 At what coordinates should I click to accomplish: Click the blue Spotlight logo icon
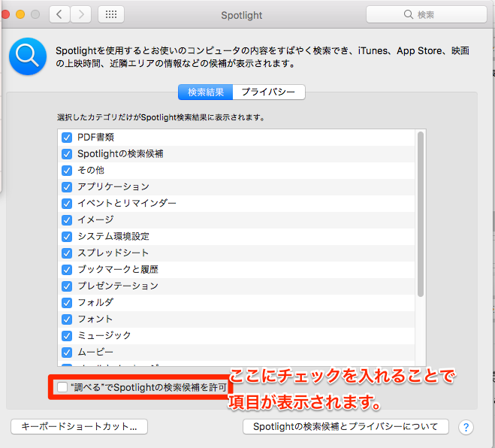click(x=28, y=56)
